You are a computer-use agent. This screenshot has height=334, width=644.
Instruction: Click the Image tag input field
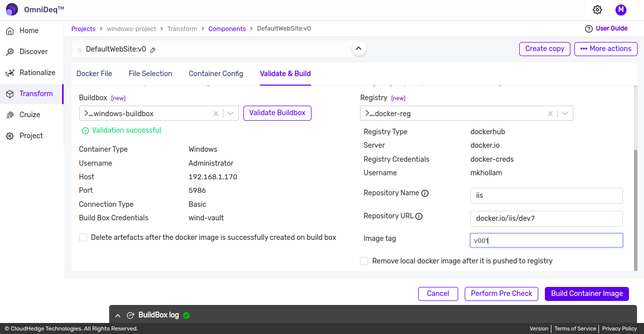click(x=546, y=240)
